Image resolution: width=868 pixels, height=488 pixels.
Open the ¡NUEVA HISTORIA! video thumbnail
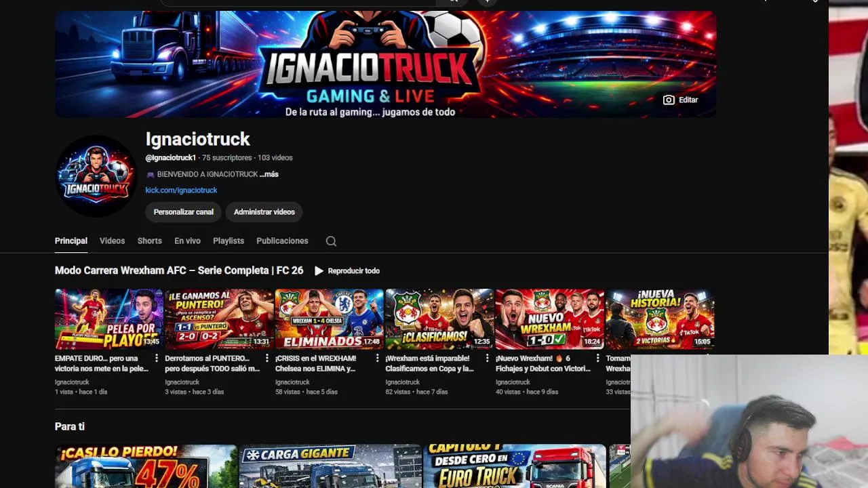(x=660, y=319)
